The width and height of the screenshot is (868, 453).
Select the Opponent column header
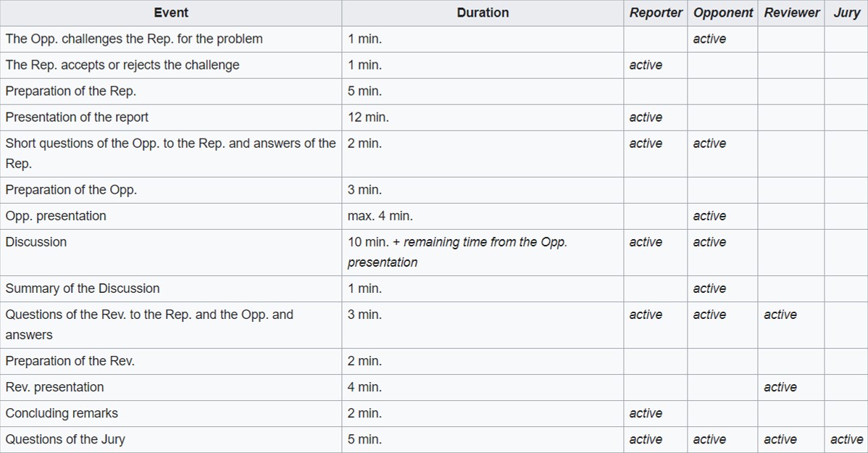pos(723,13)
